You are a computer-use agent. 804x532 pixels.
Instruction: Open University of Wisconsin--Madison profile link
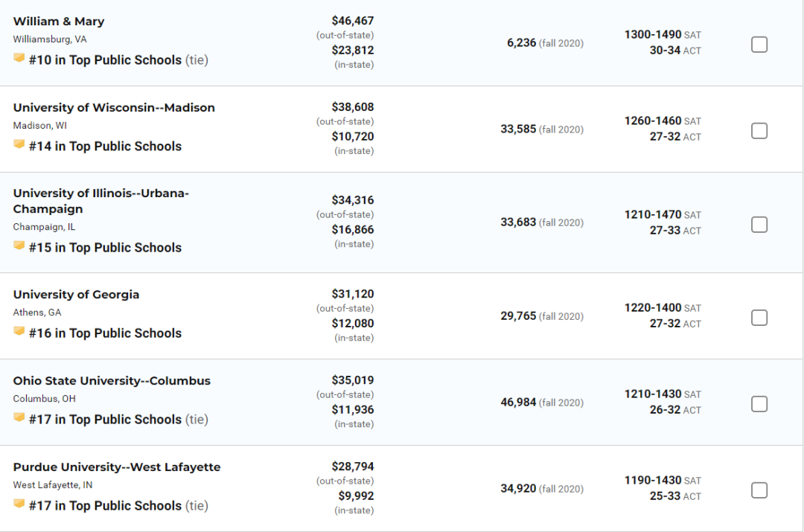click(114, 108)
